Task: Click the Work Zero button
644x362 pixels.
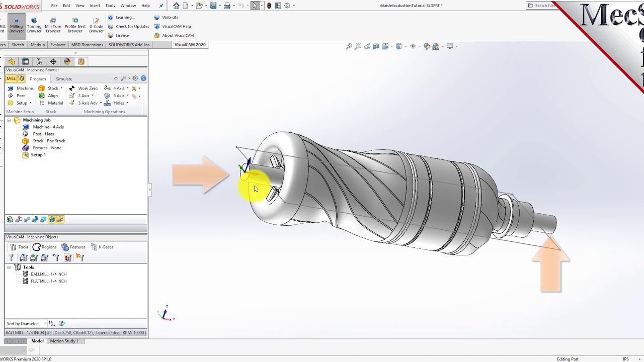Action: (x=83, y=88)
